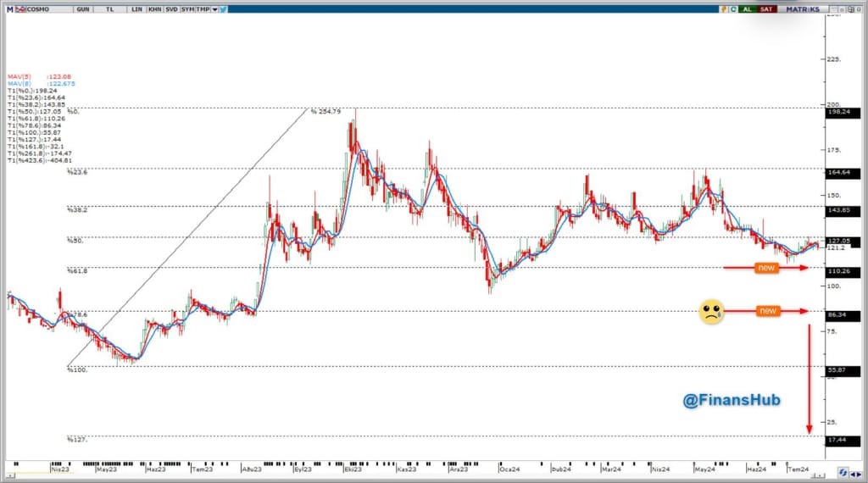Expand dropdown arrow next to TMP

214,9
